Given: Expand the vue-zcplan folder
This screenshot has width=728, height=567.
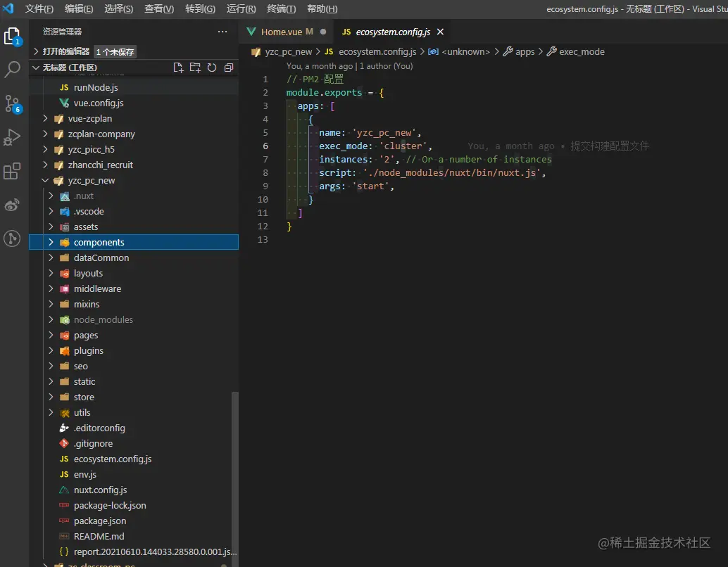Looking at the screenshot, I should click(89, 118).
